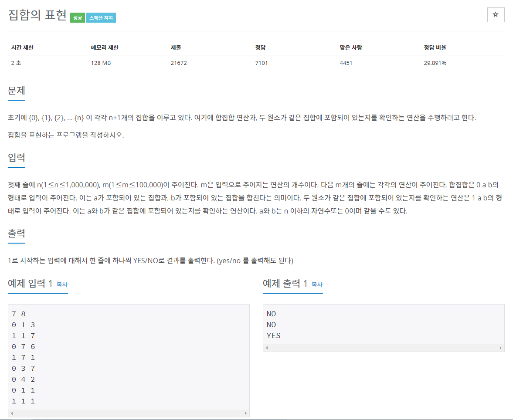The image size is (513, 420).
Task: Click the 제출 column header
Action: click(176, 48)
